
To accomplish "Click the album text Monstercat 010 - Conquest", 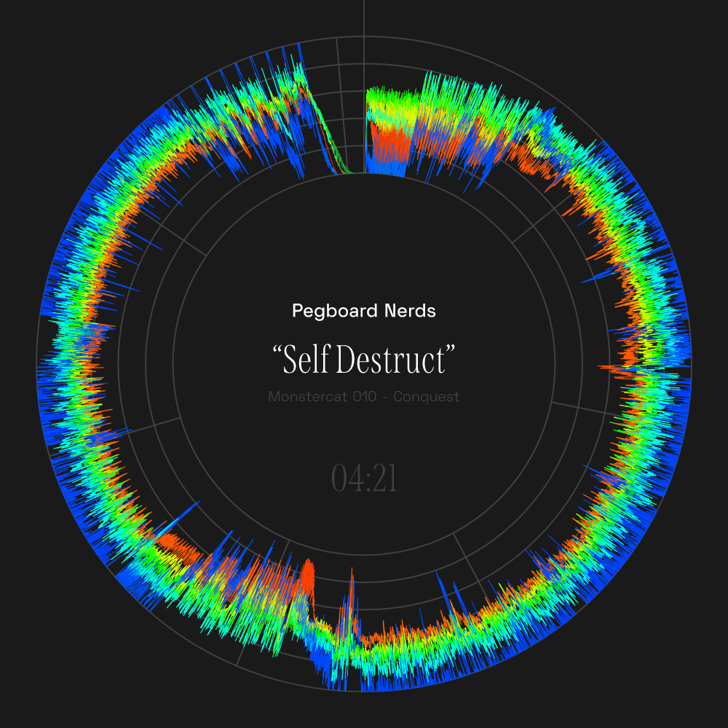I will tap(363, 397).
